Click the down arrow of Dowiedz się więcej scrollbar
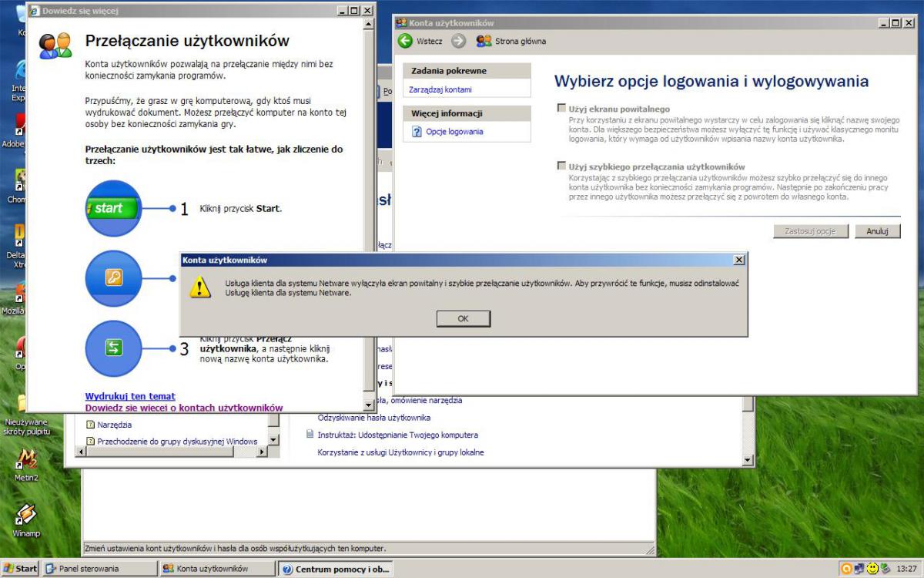924x578 pixels. 369,405
